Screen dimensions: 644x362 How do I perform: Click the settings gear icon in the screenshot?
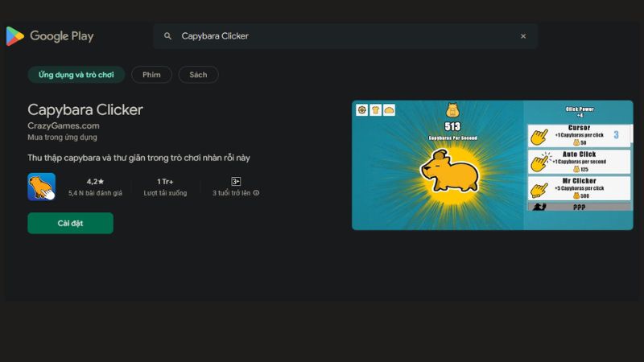[361, 110]
